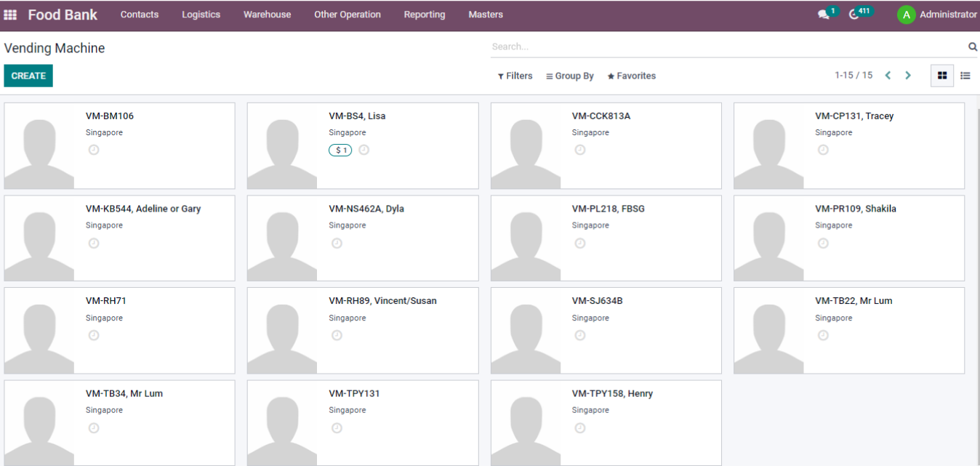Click activity clock on VM-TB34, Mr Lum card
Viewport: 980px width, 466px height.
click(x=94, y=428)
